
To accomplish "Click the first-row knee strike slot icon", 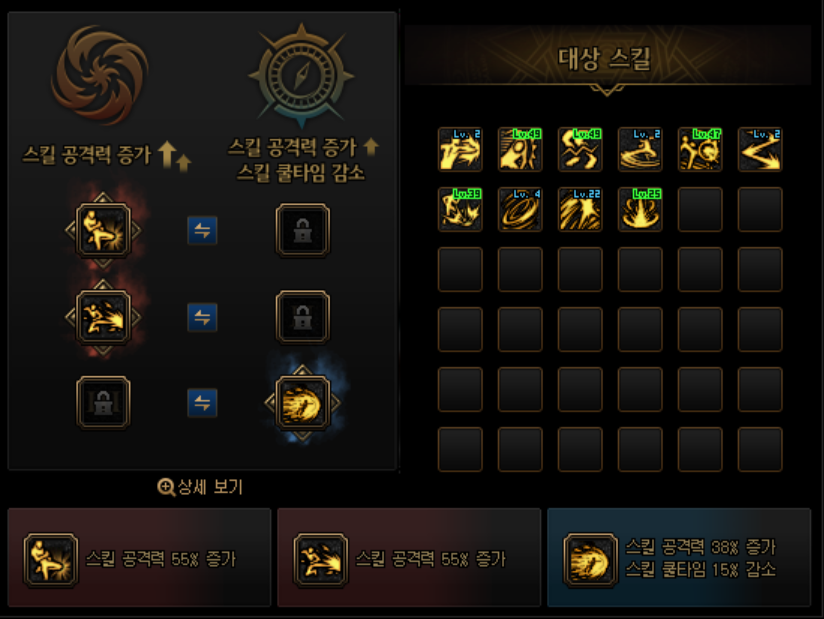I will coord(103,230).
